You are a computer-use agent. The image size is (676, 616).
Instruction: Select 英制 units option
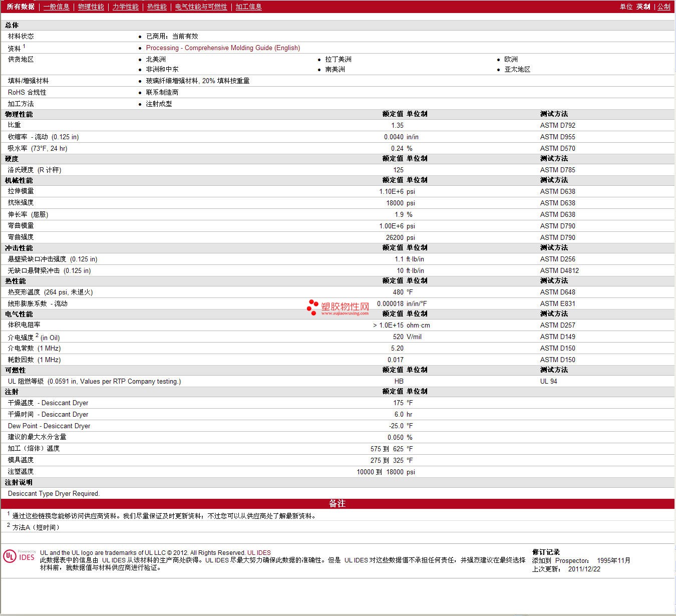click(x=643, y=7)
